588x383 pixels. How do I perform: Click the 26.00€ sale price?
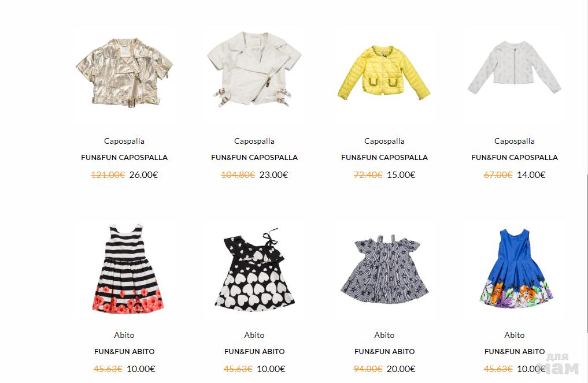coord(143,174)
